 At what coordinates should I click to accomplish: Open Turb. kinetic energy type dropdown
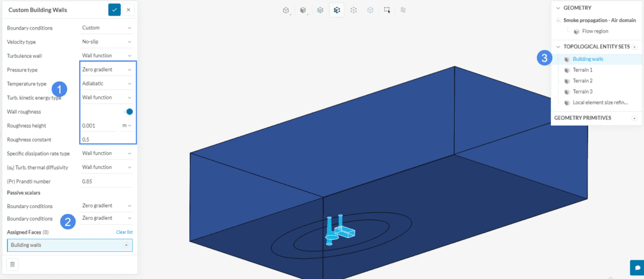pos(107,97)
